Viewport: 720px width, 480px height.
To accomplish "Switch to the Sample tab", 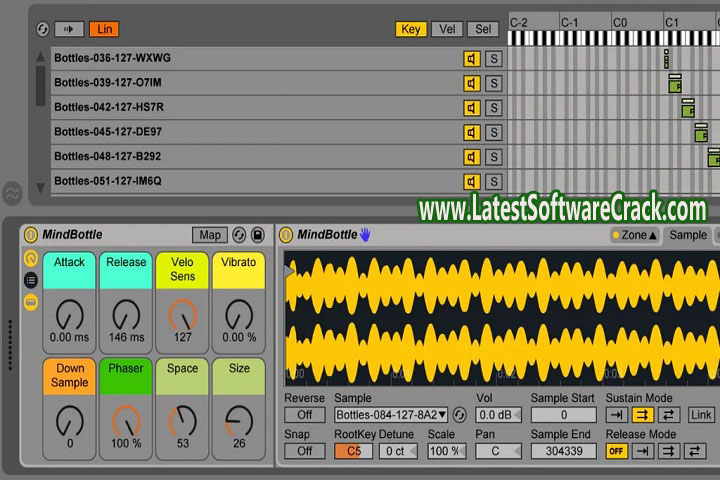I will (687, 235).
